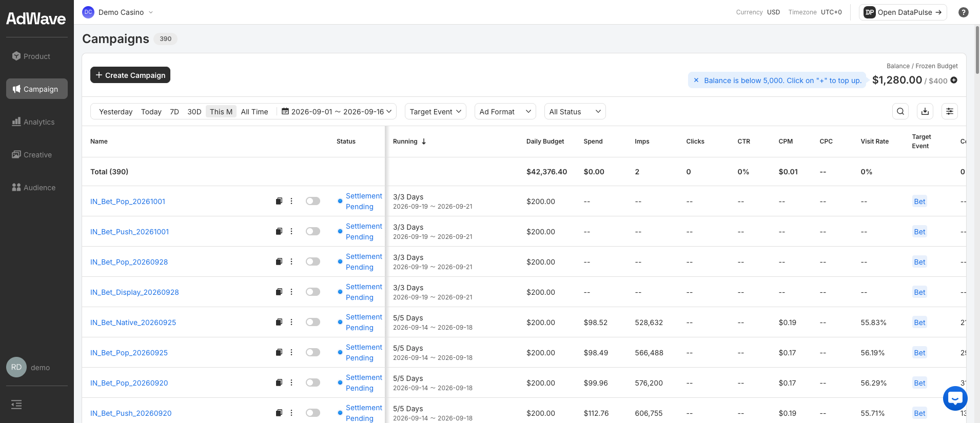The height and width of the screenshot is (423, 980).
Task: Click the help question mark icon
Action: [964, 12]
